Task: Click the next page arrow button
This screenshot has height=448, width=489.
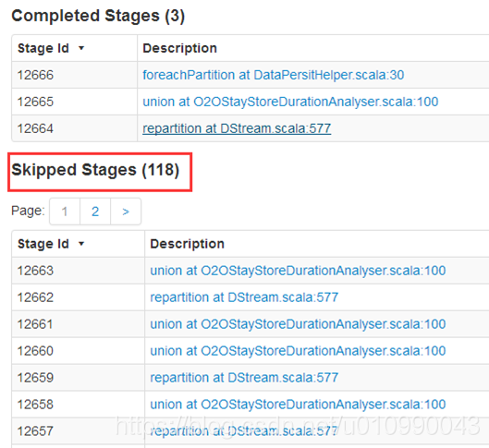Action: click(x=126, y=212)
